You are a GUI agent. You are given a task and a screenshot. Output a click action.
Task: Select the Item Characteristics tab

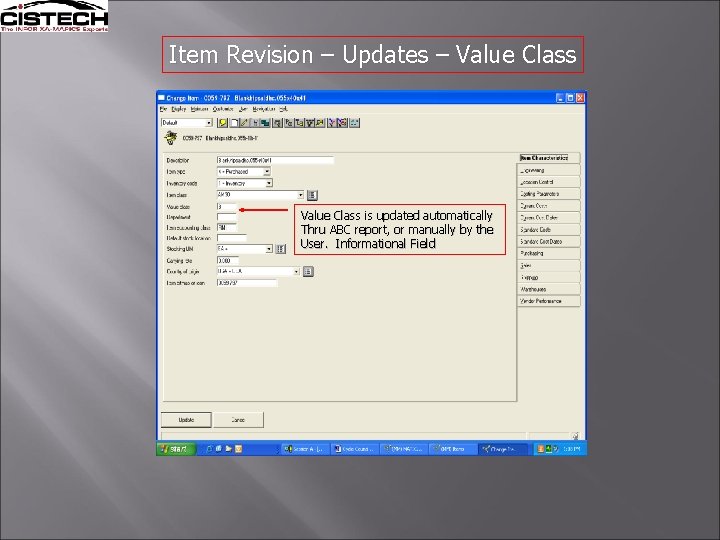tap(548, 158)
